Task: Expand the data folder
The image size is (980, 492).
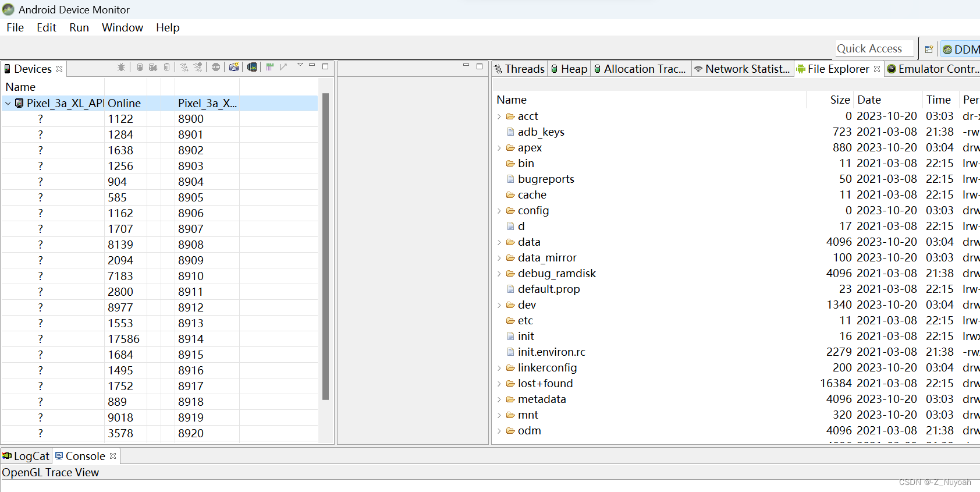Action: coord(499,242)
